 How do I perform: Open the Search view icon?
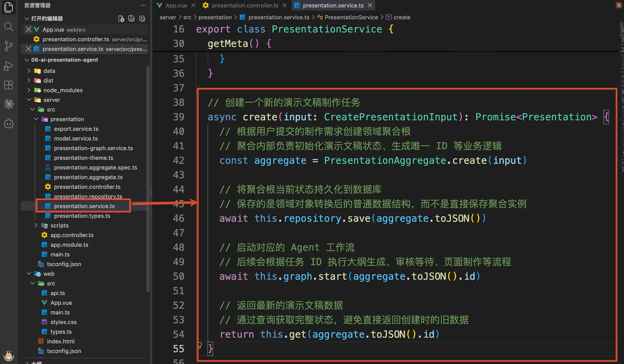(9, 27)
